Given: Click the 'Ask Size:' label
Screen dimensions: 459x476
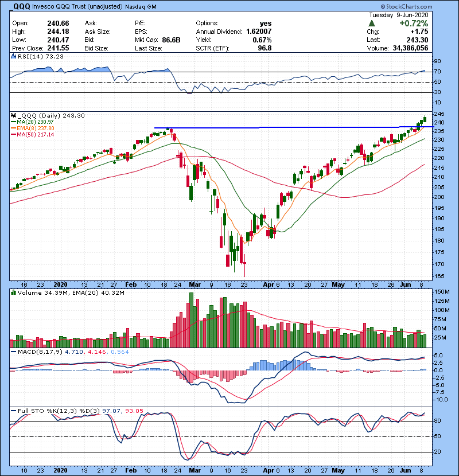Looking at the screenshot, I should point(97,32).
